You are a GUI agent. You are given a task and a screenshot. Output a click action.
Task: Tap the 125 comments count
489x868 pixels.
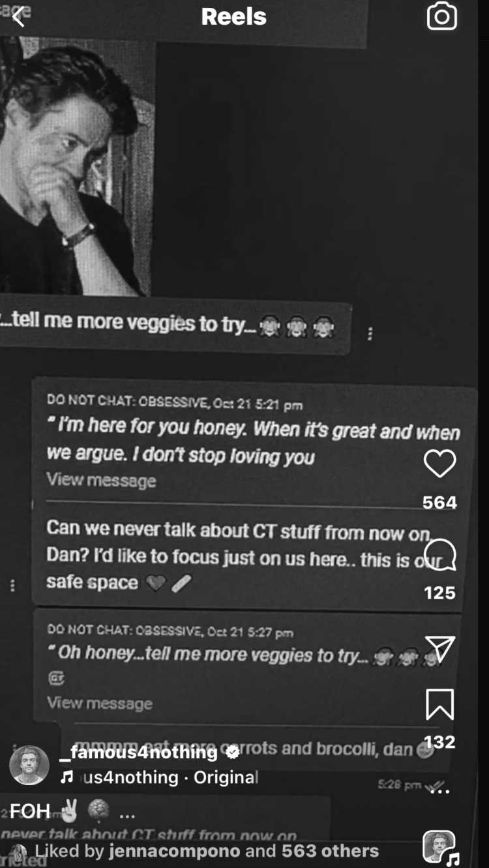click(x=439, y=592)
